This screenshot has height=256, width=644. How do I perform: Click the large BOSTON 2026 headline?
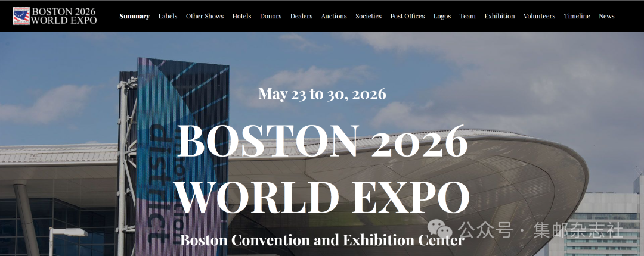322,141
